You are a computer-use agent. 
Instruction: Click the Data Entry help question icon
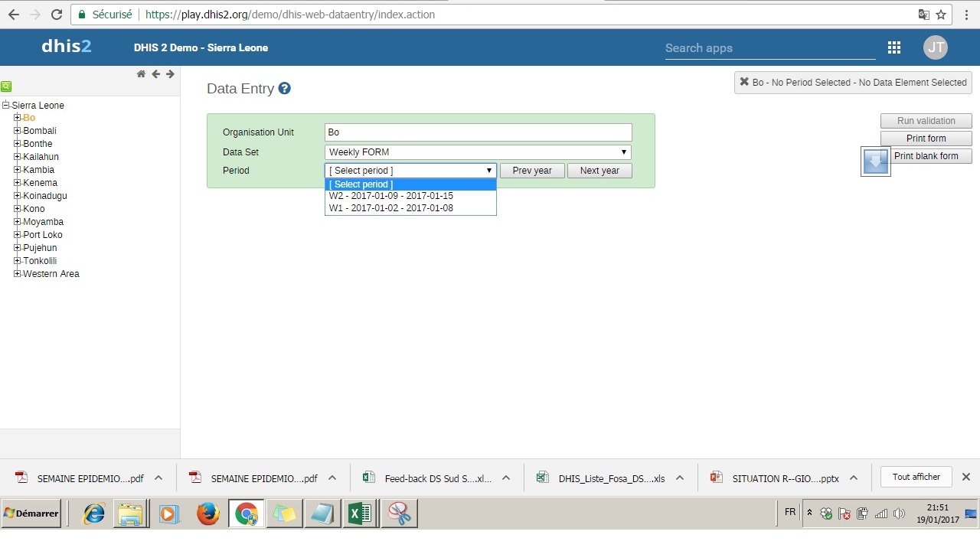pos(284,89)
